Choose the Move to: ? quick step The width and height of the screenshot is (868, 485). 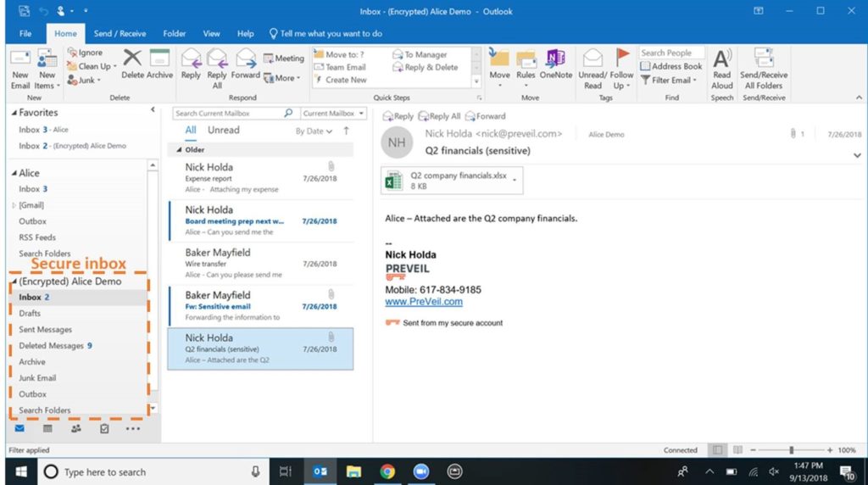click(x=339, y=54)
